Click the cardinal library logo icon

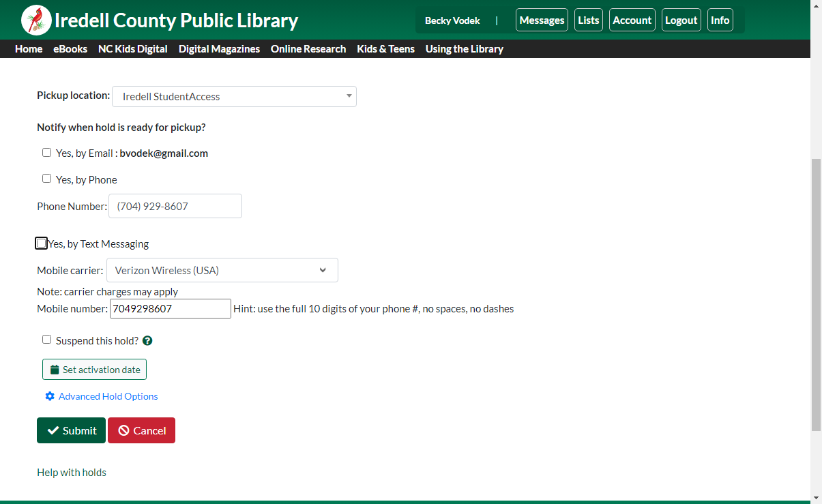(x=36, y=20)
